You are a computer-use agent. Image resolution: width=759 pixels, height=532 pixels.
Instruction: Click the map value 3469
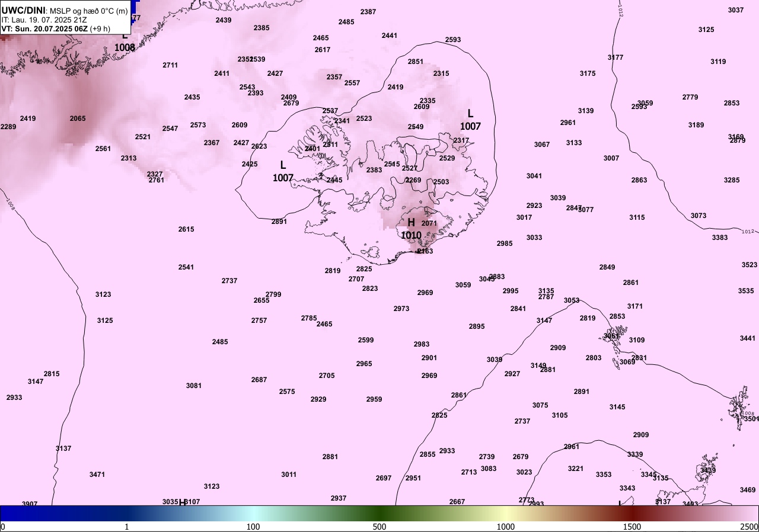pyautogui.click(x=748, y=490)
